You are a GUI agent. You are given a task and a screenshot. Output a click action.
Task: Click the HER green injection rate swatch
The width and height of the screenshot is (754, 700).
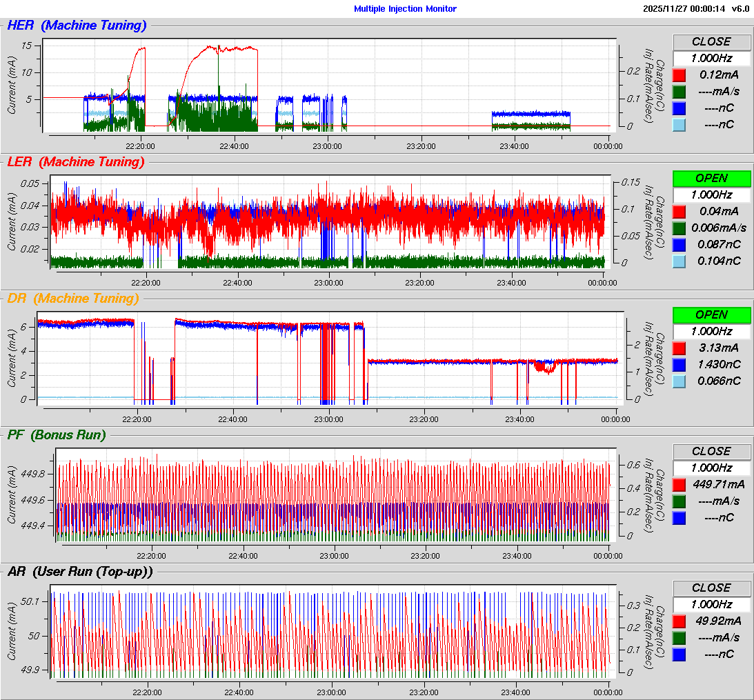click(x=679, y=91)
